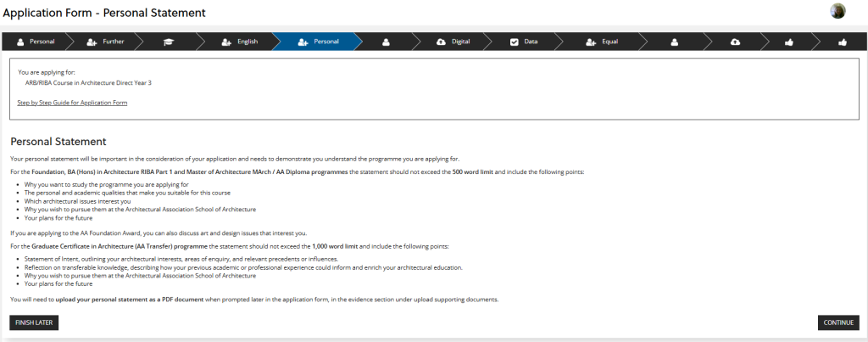Jump to the English step
Image resolution: width=868 pixels, height=342 pixels.
click(240, 42)
